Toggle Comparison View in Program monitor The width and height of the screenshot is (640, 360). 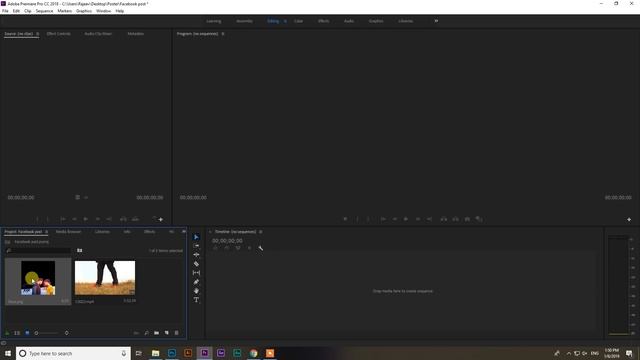479,219
